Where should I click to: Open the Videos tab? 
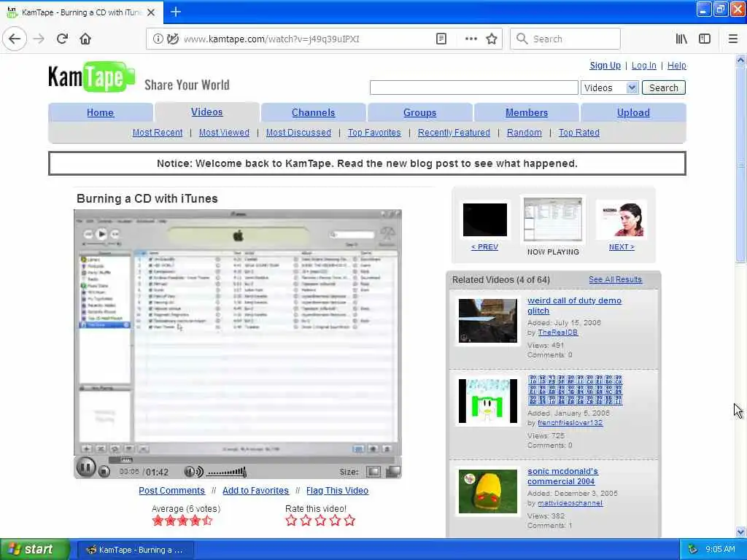click(x=206, y=112)
